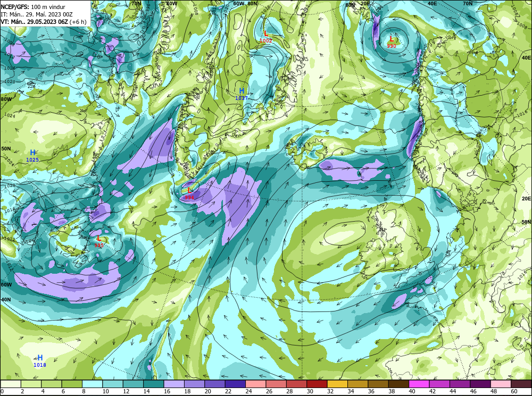Click the 8–10 light cyan legend swatch

(92, 384)
